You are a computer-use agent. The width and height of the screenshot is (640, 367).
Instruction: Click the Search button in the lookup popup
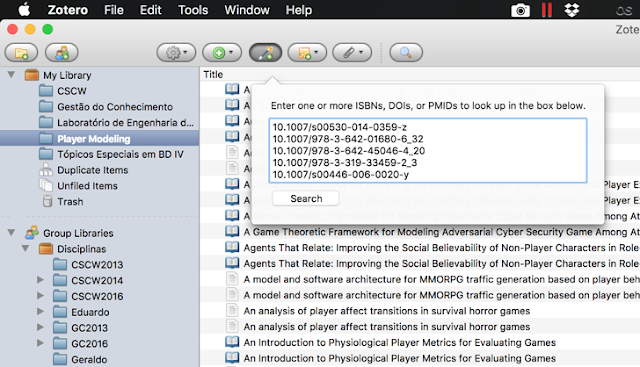(x=306, y=199)
